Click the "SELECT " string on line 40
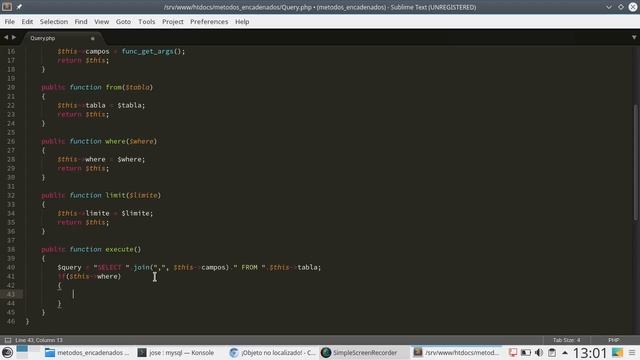Viewport: 640px width, 360px height. click(111, 267)
